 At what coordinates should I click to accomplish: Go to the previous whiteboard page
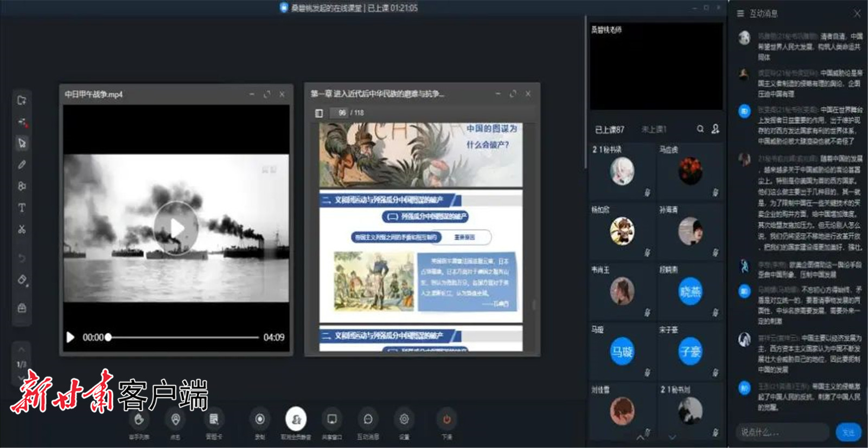[21, 350]
